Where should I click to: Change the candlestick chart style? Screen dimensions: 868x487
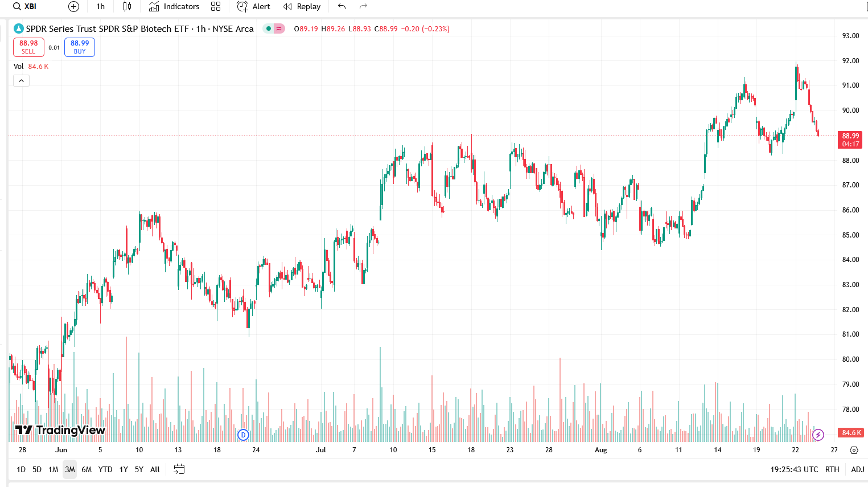[x=127, y=7]
